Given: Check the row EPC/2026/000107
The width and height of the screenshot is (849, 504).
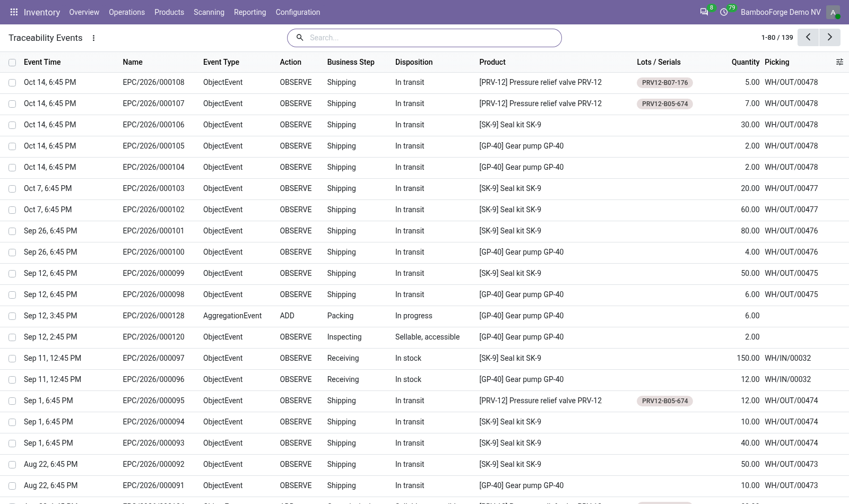Looking at the screenshot, I should 12,104.
